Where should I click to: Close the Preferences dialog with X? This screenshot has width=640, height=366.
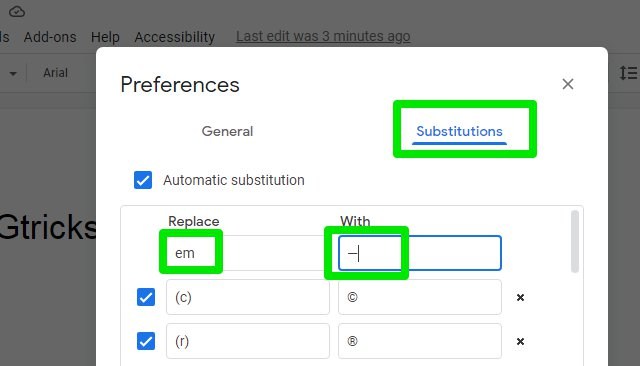tap(568, 84)
